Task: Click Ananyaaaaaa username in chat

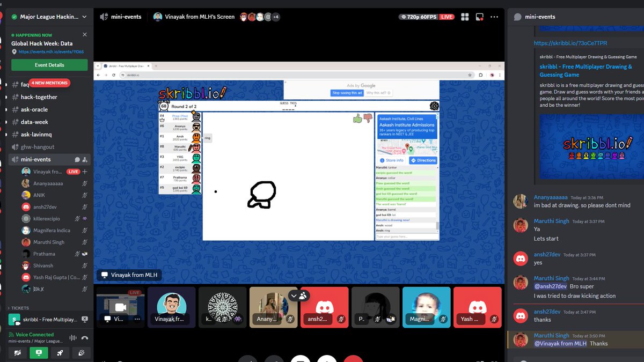Action: (551, 197)
